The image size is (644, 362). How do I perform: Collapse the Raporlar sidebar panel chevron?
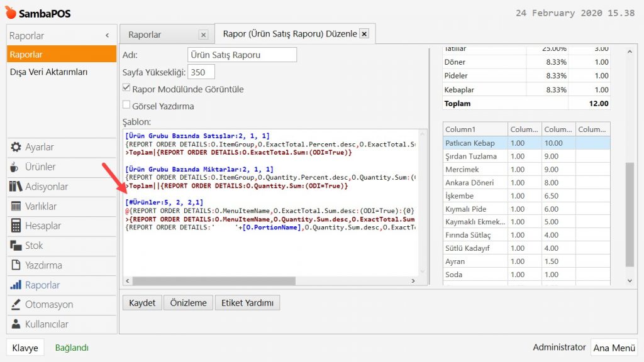[107, 36]
